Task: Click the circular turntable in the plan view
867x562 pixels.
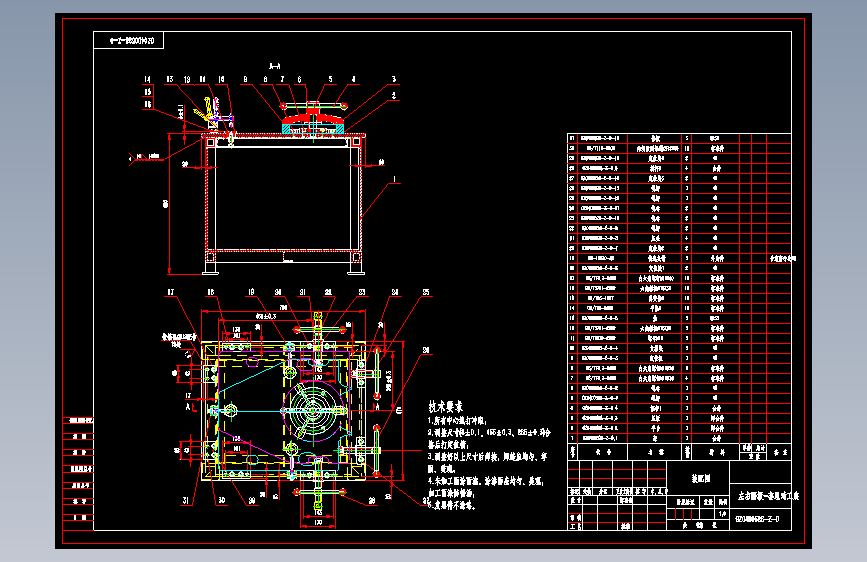Action: [314, 410]
